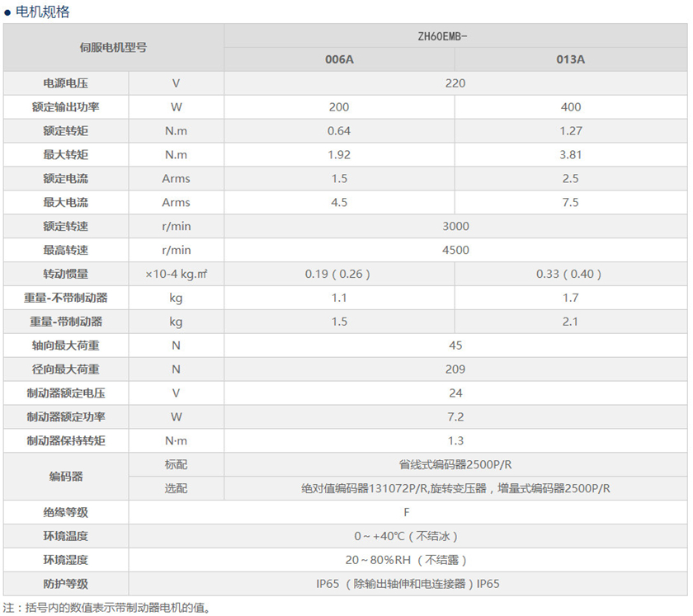Click the 径向最大荷重 value 209

coord(455,369)
